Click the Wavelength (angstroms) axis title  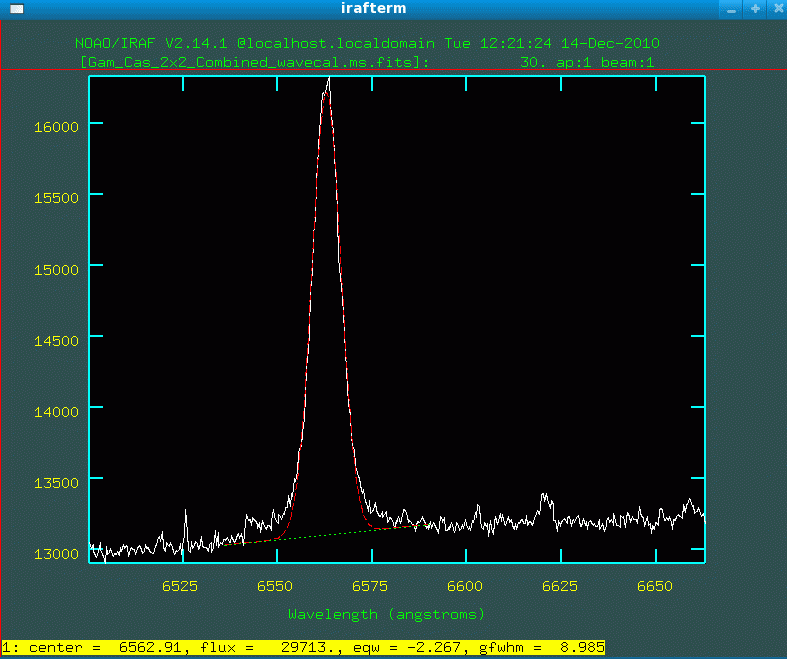click(386, 613)
